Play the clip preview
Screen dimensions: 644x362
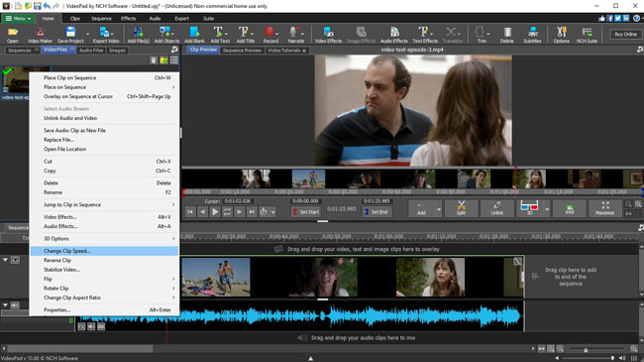pyautogui.click(x=215, y=212)
